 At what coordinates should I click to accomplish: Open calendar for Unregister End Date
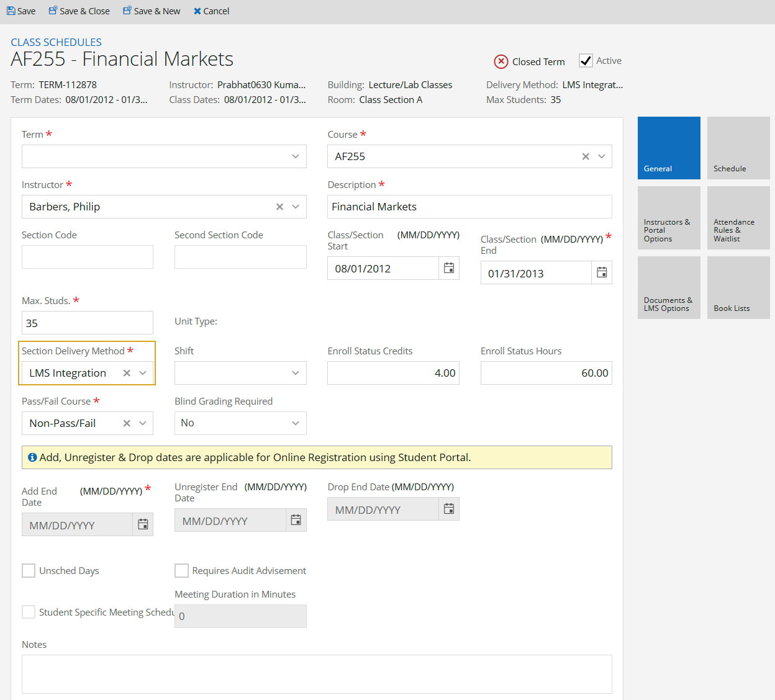click(296, 520)
